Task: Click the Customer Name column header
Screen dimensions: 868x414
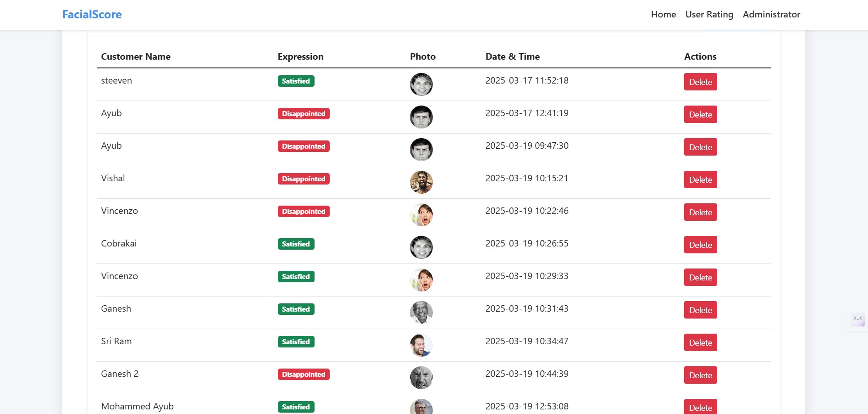Action: click(x=136, y=57)
